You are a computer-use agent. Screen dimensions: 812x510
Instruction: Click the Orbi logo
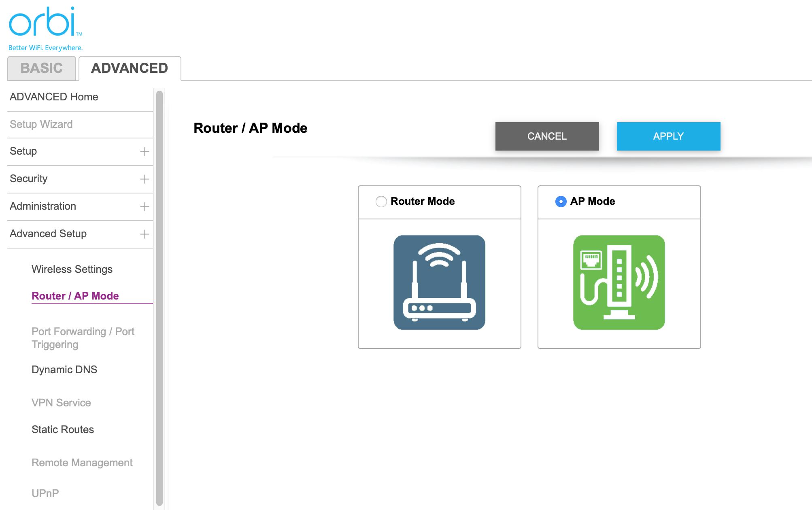click(x=45, y=23)
